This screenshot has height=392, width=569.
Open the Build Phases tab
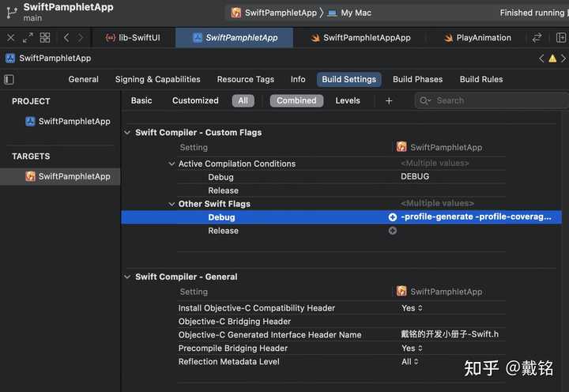[418, 79]
